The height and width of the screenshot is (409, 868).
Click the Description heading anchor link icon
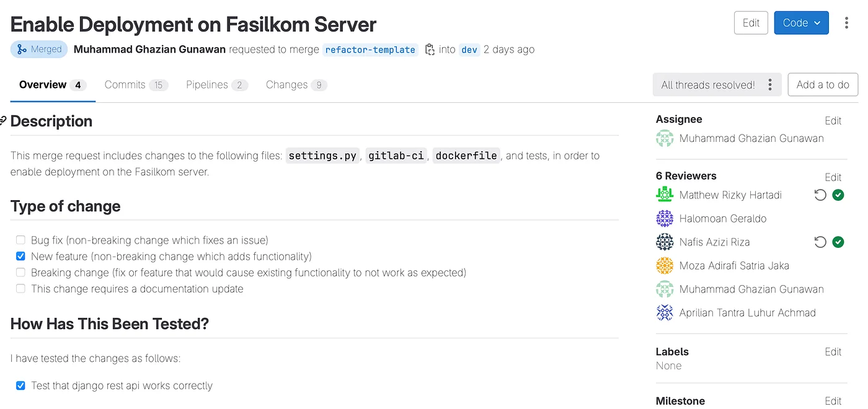click(x=3, y=121)
